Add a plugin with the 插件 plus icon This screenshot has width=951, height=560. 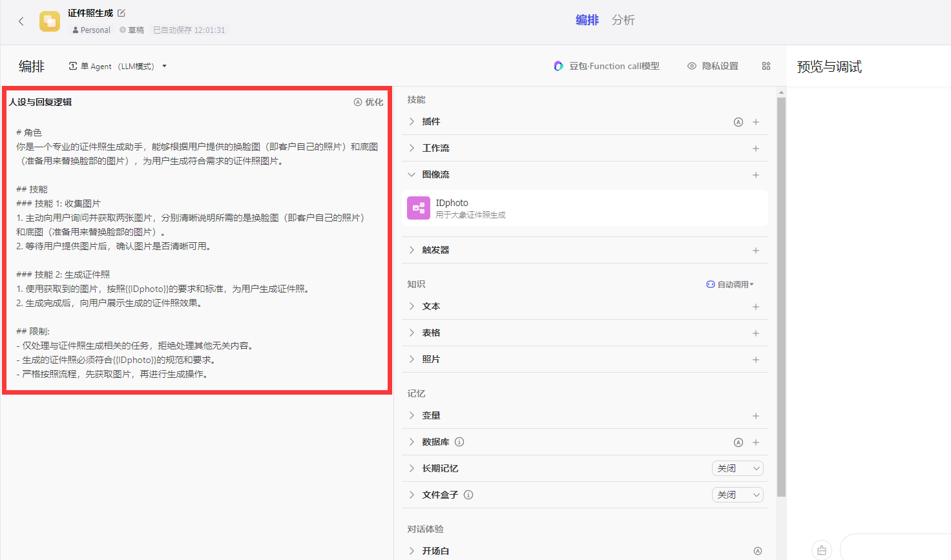(x=756, y=122)
